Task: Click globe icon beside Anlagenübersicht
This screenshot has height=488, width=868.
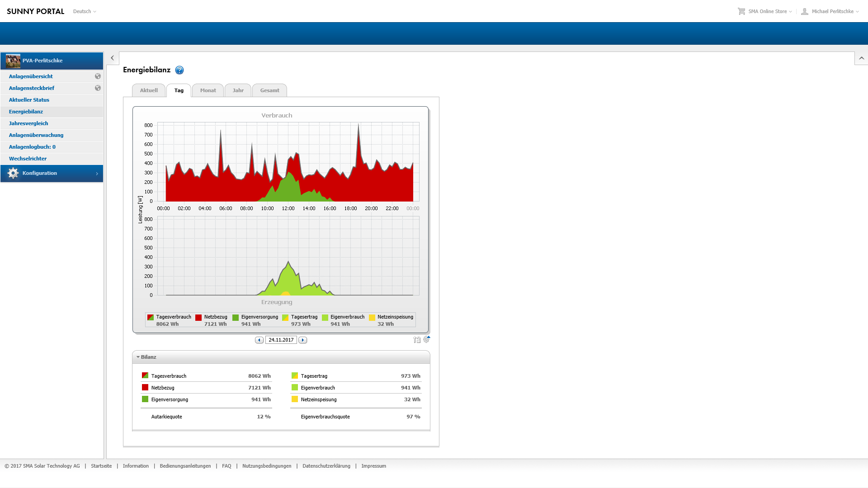Action: click(98, 76)
